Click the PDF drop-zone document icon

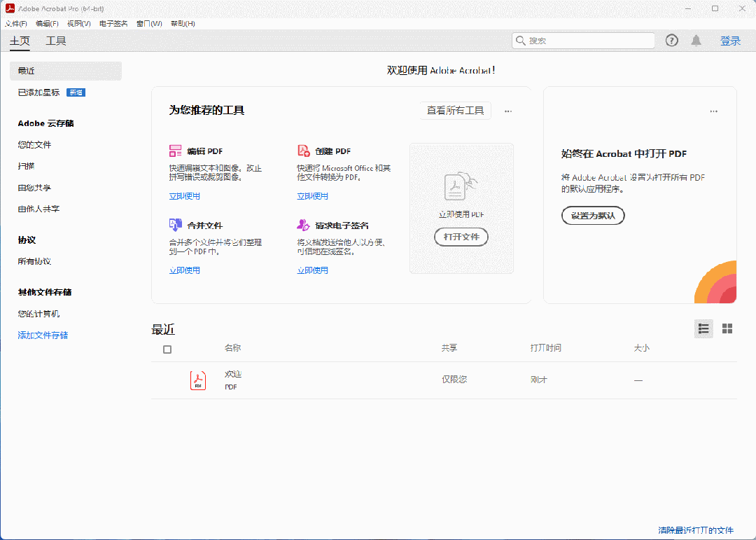click(x=461, y=186)
